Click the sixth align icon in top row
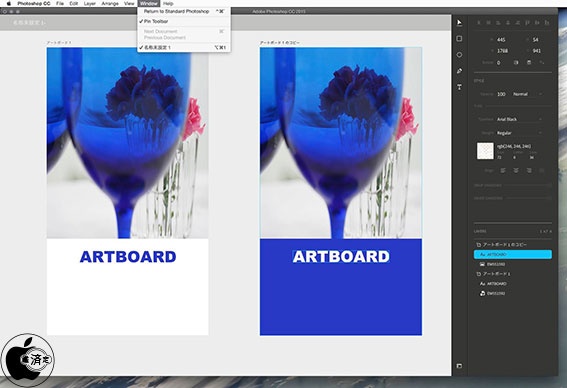The height and width of the screenshot is (388, 567). (x=527, y=23)
